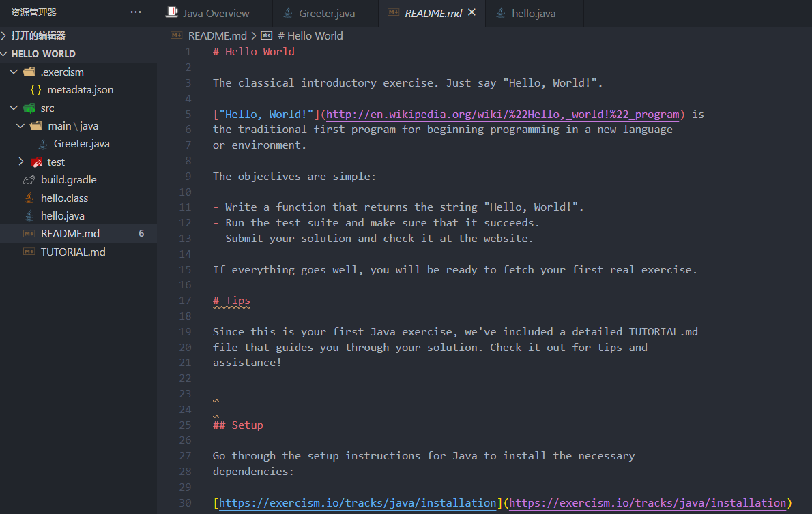Close the README.md editor tab
812x514 pixels.
point(472,13)
